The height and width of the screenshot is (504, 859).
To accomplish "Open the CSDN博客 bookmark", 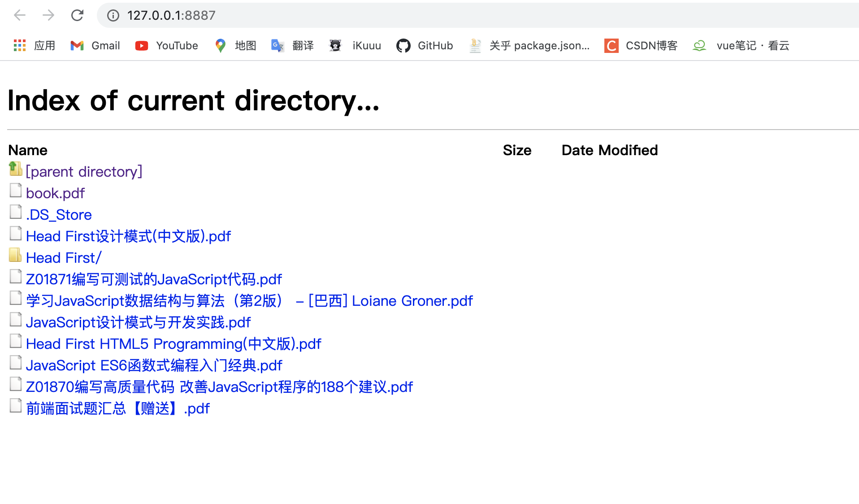I will [641, 45].
